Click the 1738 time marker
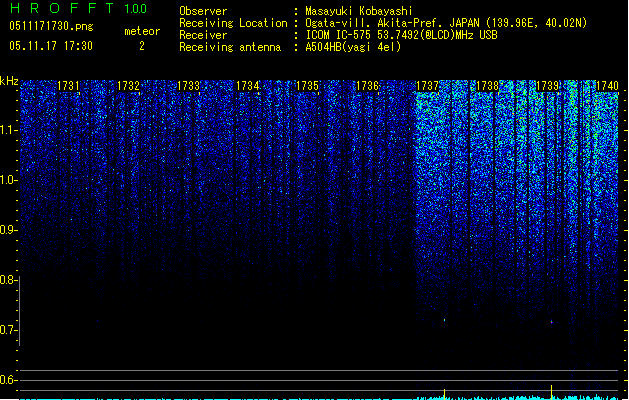Image resolution: width=629 pixels, height=400 pixels. (x=487, y=86)
